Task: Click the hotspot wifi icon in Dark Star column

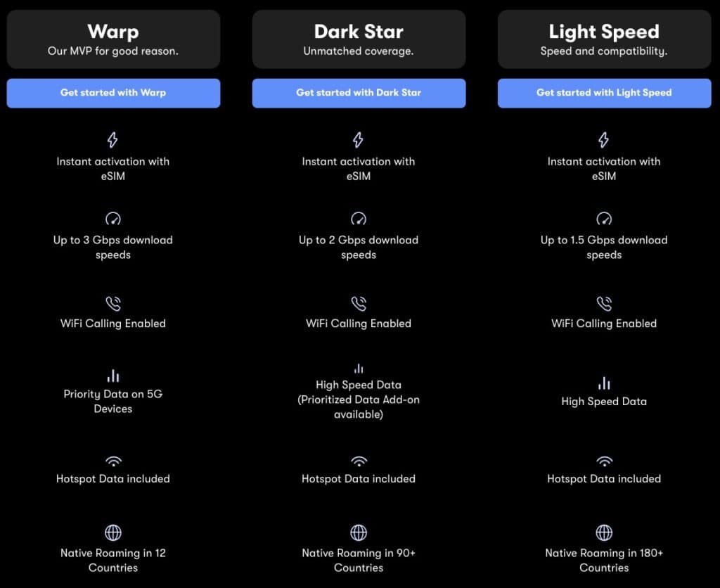Action: tap(359, 461)
